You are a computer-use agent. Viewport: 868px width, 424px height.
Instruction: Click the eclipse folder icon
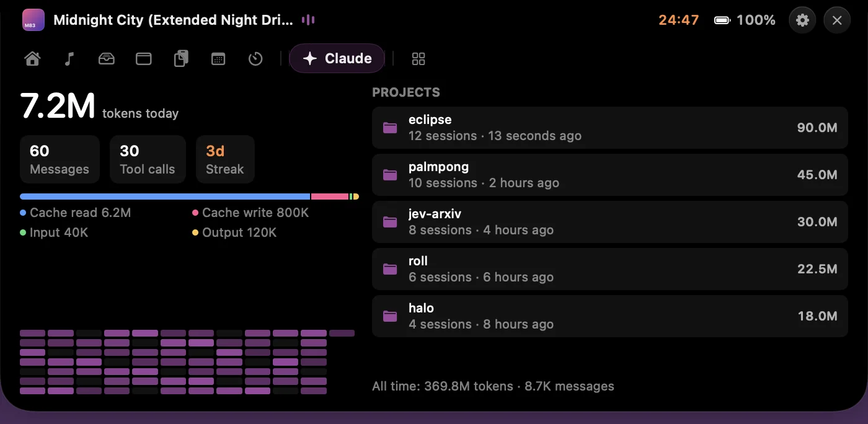pos(390,128)
